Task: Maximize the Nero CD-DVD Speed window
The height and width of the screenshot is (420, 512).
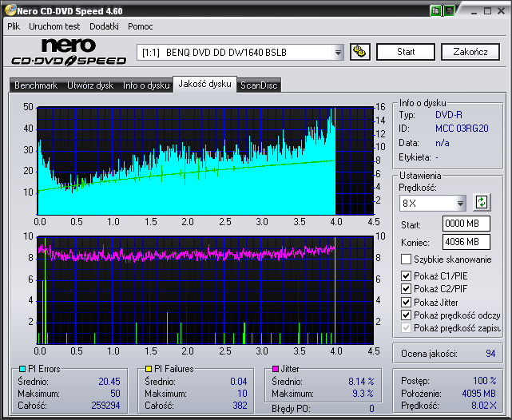Action: [487, 11]
